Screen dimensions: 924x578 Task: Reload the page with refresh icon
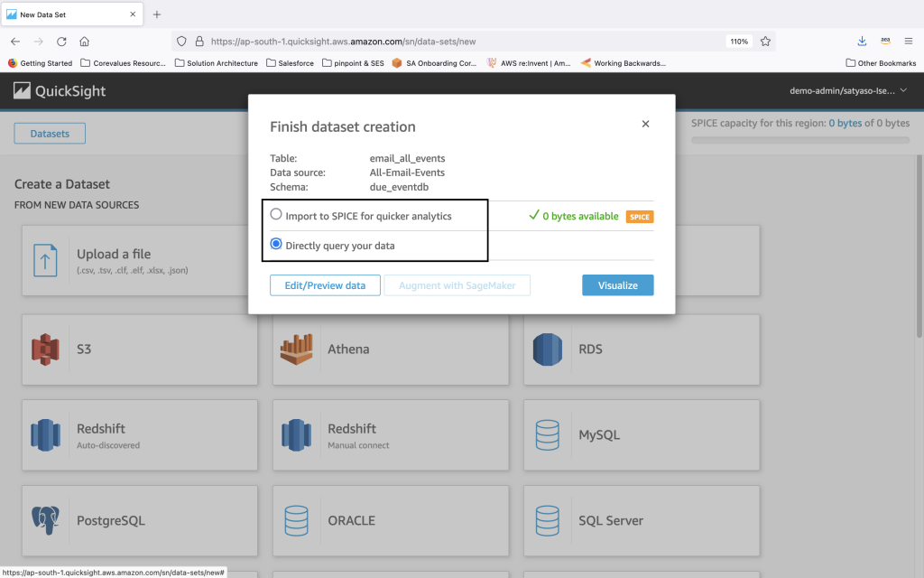click(61, 42)
